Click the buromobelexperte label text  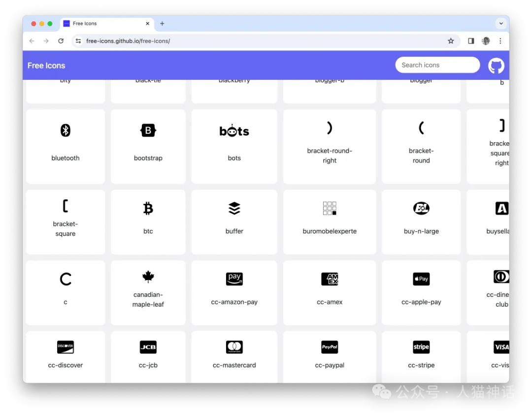pos(330,231)
